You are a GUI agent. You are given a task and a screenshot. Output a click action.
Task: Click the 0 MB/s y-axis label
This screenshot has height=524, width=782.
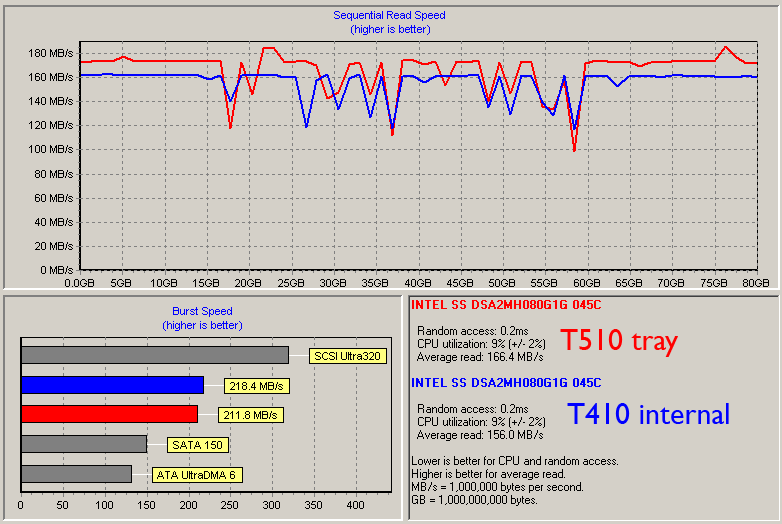pyautogui.click(x=57, y=270)
